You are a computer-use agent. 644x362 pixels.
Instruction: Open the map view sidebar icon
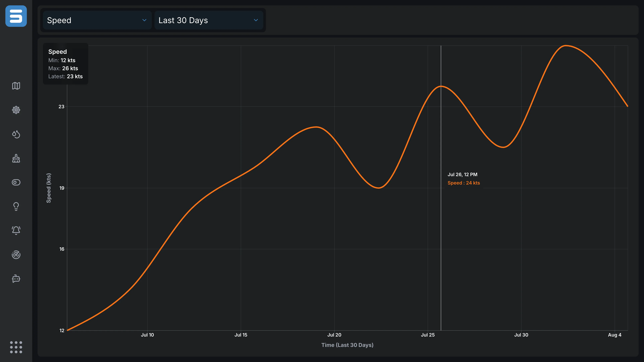(16, 86)
